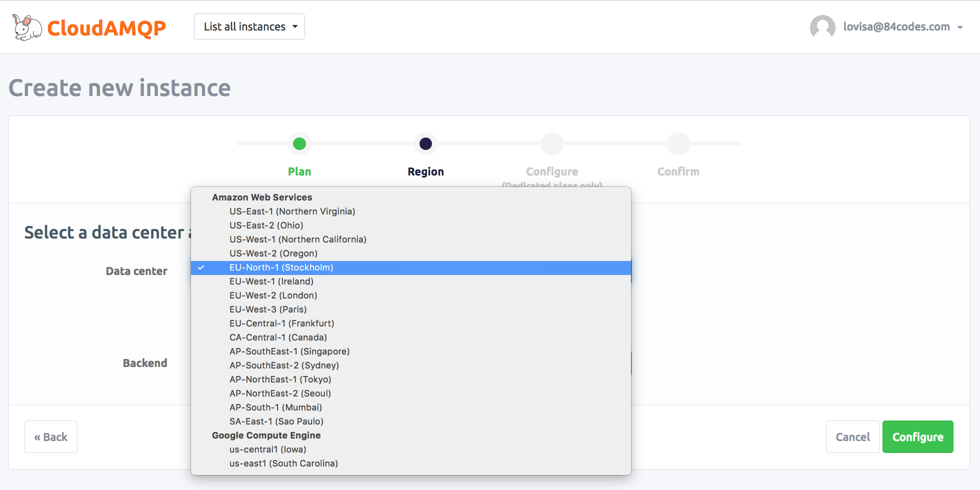Screen dimensions: 980x490
Task: Pick AP-NorthEast-1 (Tokyo) region
Action: (x=280, y=379)
